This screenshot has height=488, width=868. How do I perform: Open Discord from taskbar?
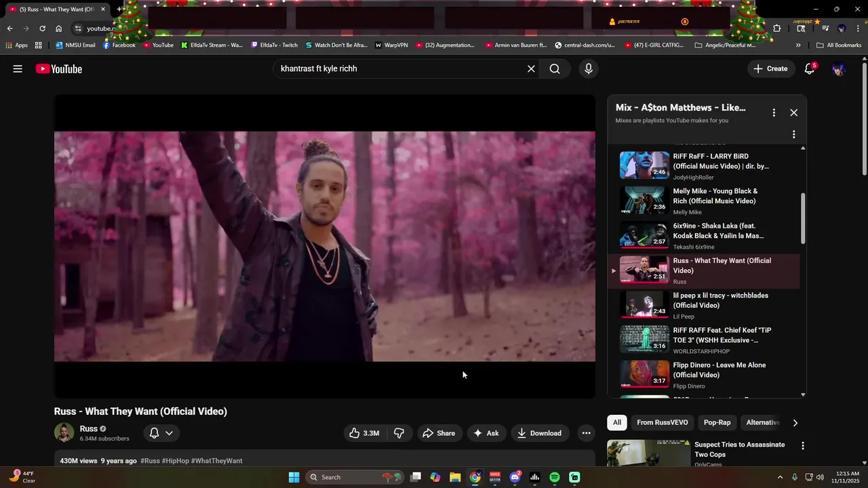pyautogui.click(x=515, y=477)
